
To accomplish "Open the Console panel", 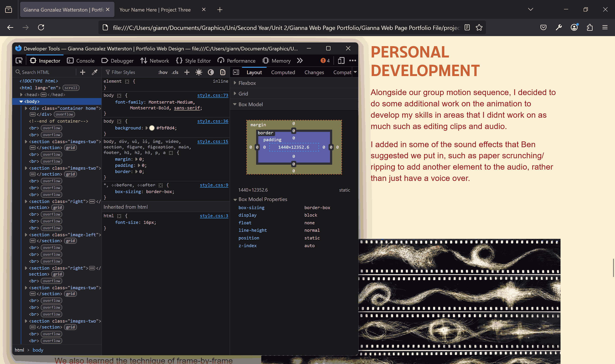I will (81, 61).
